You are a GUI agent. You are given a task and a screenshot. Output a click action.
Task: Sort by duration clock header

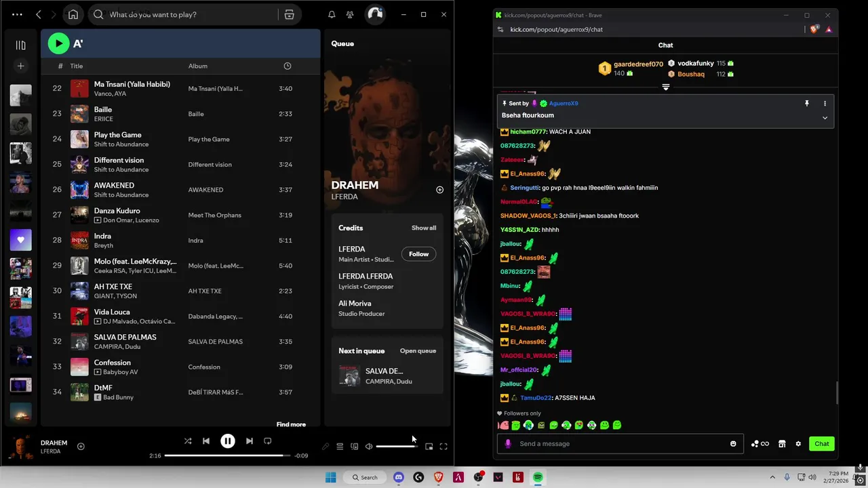[x=288, y=66]
